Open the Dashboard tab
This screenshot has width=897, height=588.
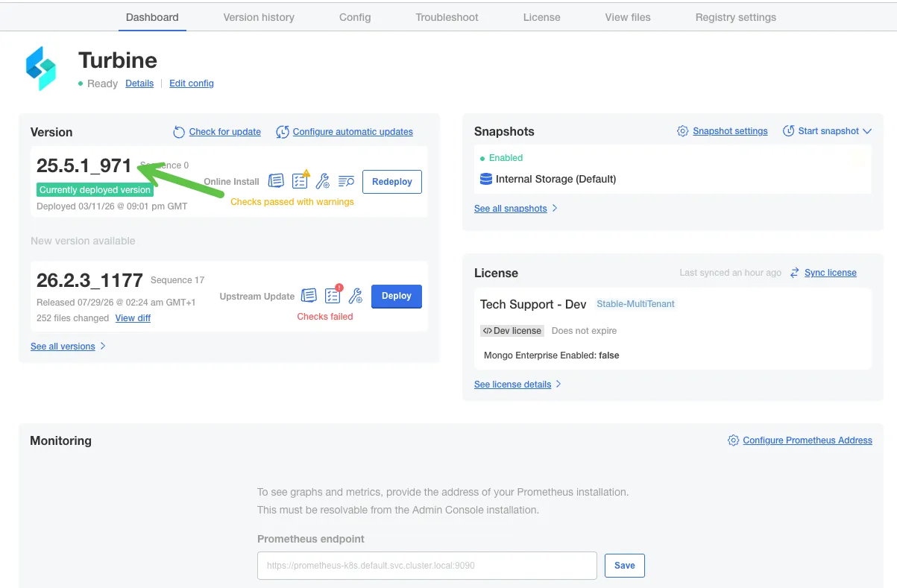pos(152,17)
